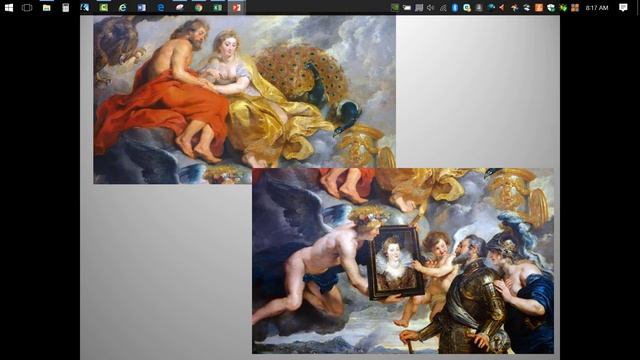This screenshot has width=640, height=360.
Task: Open the Action Center notifications icon
Action: tap(623, 7)
